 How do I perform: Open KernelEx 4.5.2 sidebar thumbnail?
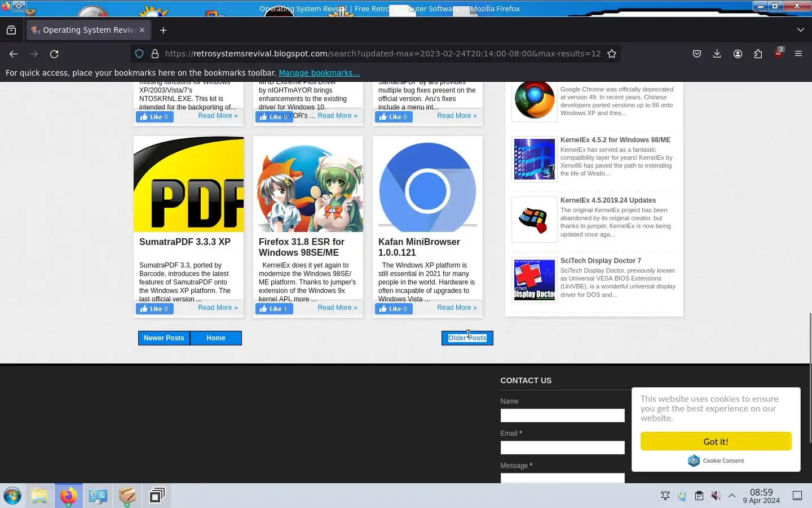click(x=534, y=159)
